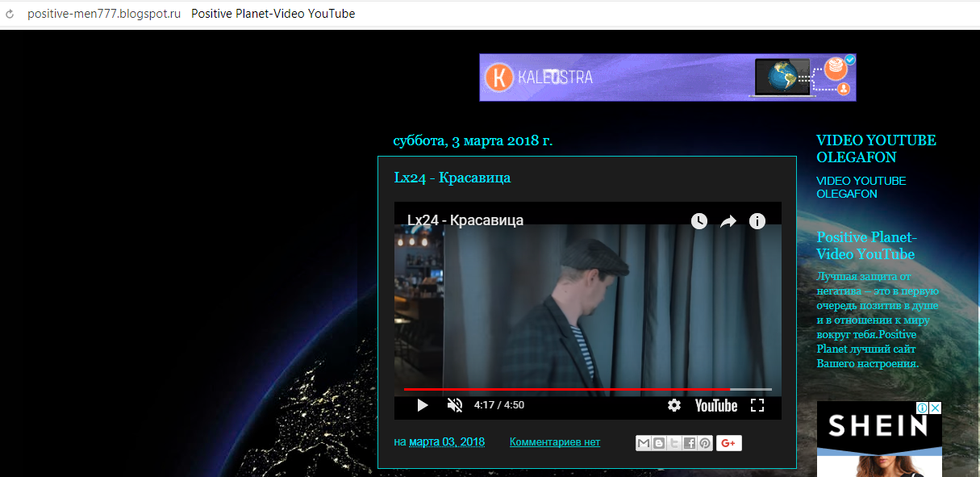Click the Watch later clock icon
The height and width of the screenshot is (477, 980).
(x=699, y=221)
